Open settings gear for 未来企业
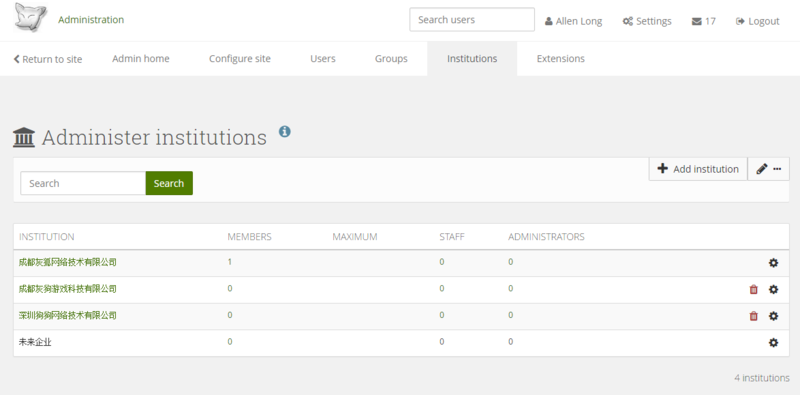The image size is (800, 395). tap(773, 342)
